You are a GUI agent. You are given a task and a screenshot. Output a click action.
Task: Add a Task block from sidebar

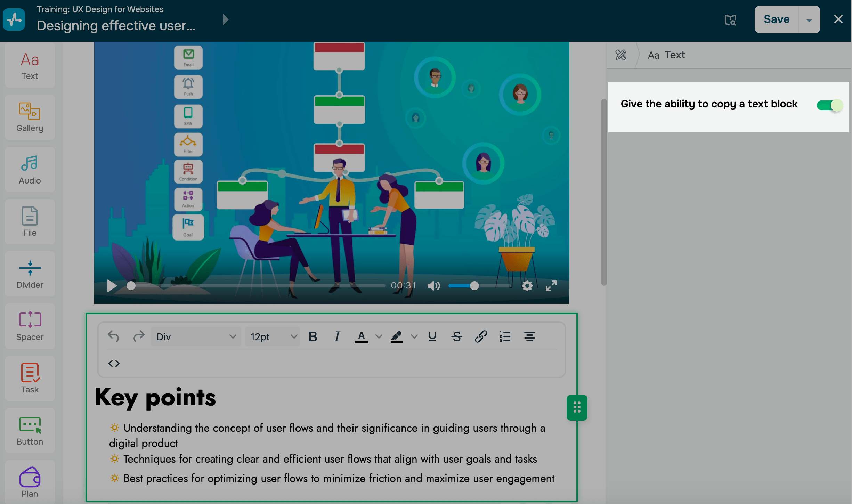30,379
